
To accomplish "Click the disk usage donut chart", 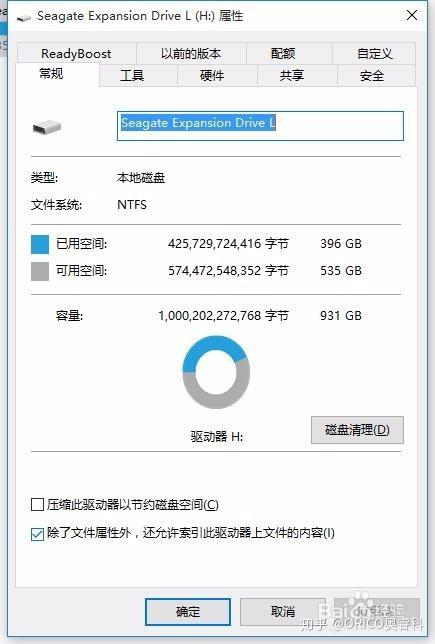I will (x=216, y=372).
